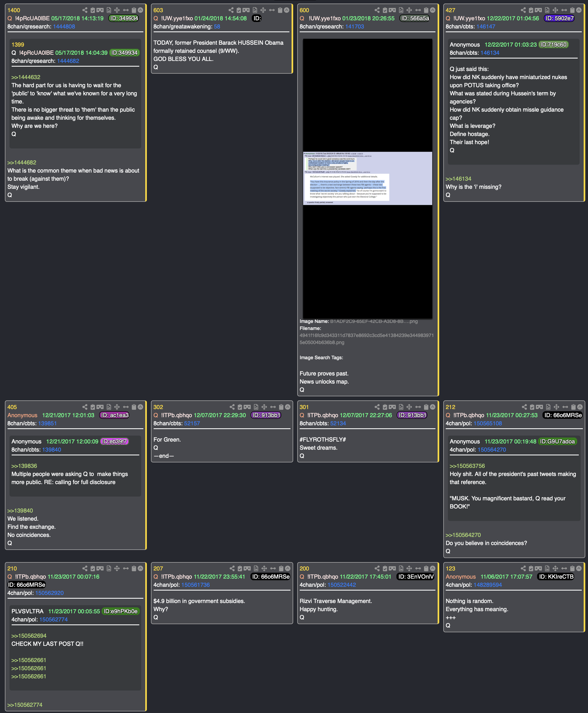Click the horizontal arrows icon on post 603

click(272, 10)
